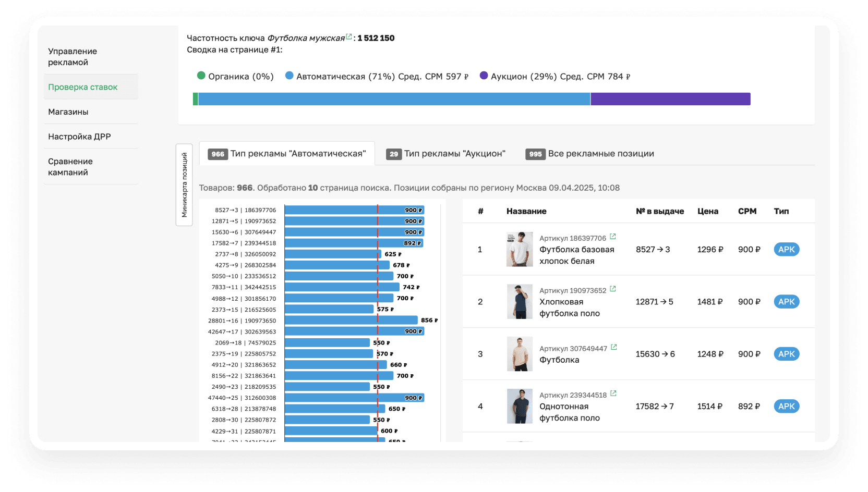Go to Магазины section in sidebar
Viewport: 868px width, 492px height.
tap(68, 112)
